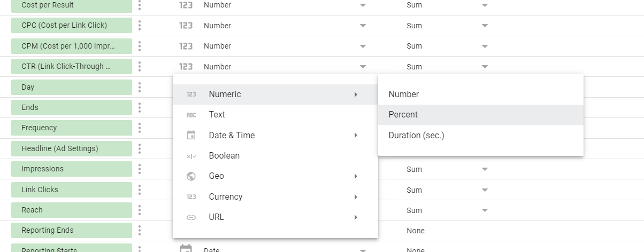Choose Boolean data type

tap(224, 156)
